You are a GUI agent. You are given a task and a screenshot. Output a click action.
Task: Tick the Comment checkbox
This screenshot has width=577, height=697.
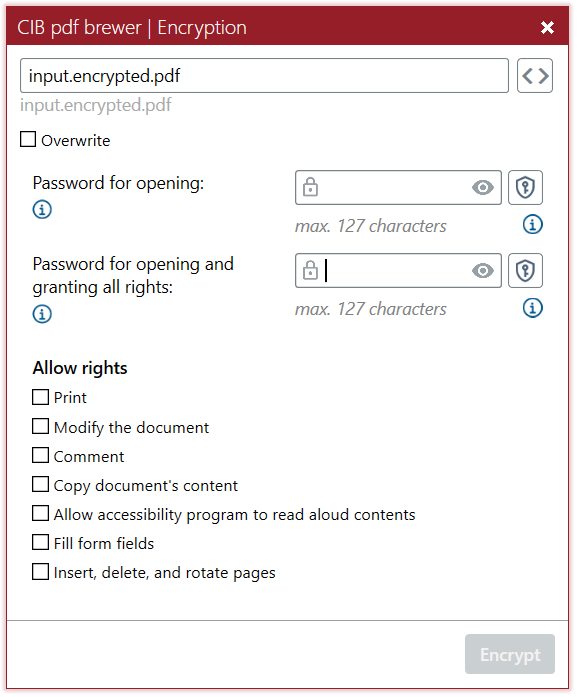(x=40, y=456)
